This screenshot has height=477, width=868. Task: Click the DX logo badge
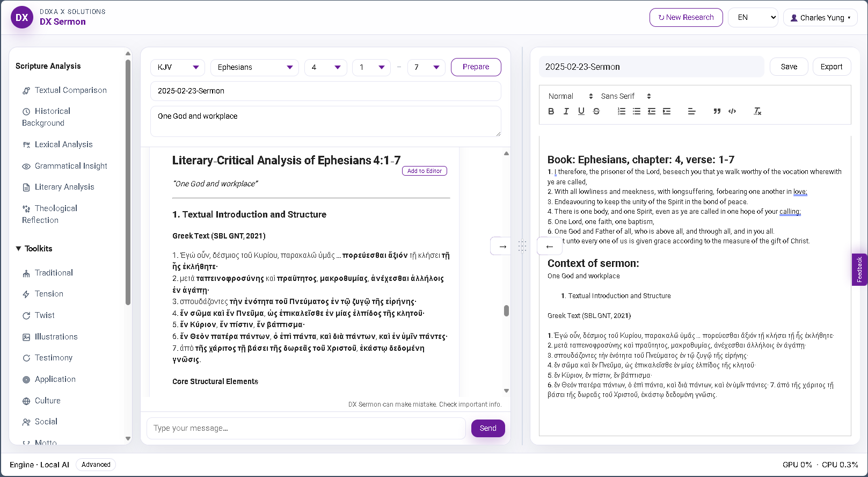(x=22, y=17)
